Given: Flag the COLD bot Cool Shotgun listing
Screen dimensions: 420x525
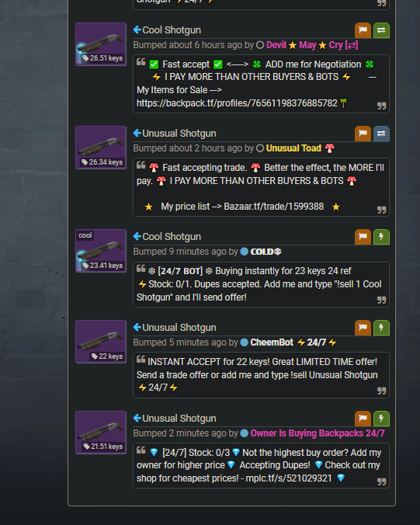Looking at the screenshot, I should pos(363,237).
